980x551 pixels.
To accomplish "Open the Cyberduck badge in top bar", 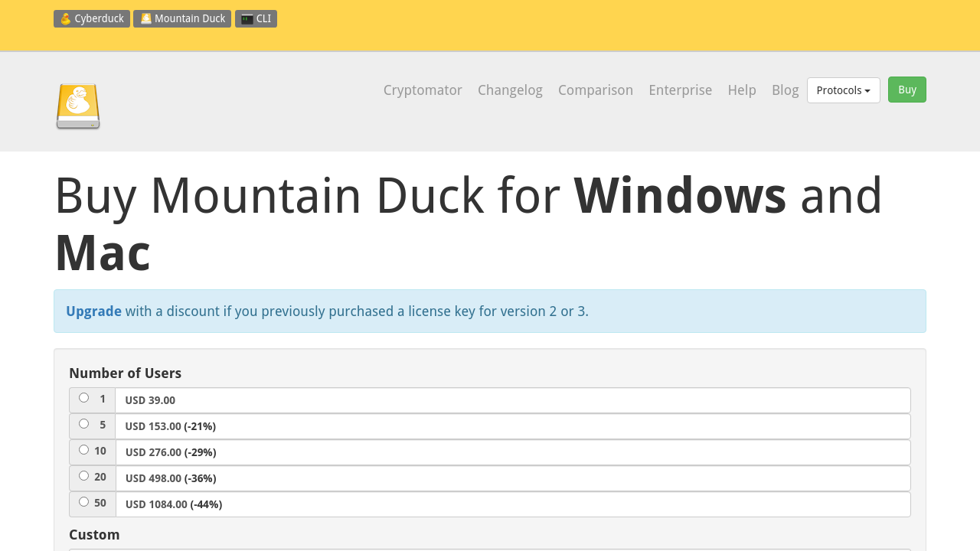I will click(x=92, y=18).
